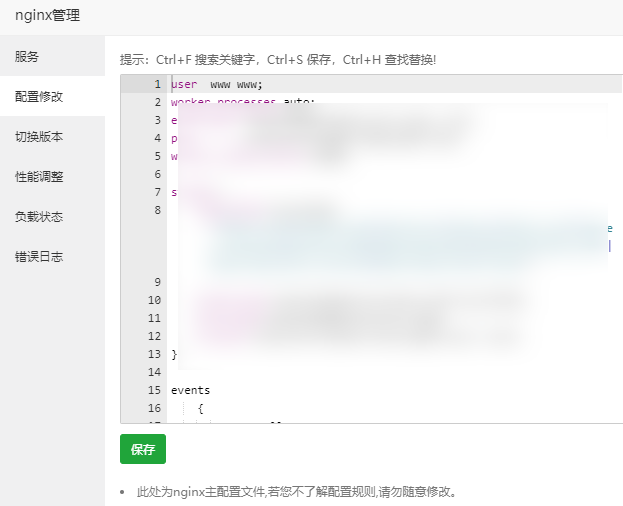Viewport: 623px width, 506px height.
Task: Click line number 1 in gutter
Action: (x=158, y=84)
